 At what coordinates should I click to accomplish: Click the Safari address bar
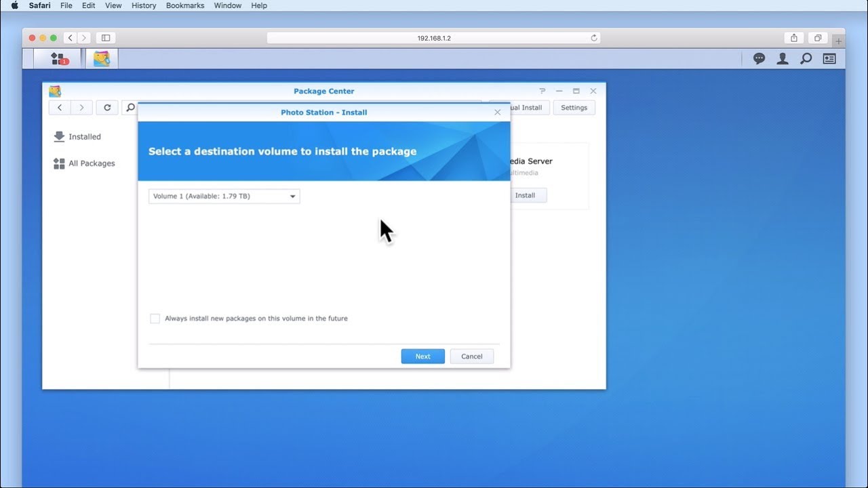click(433, 38)
